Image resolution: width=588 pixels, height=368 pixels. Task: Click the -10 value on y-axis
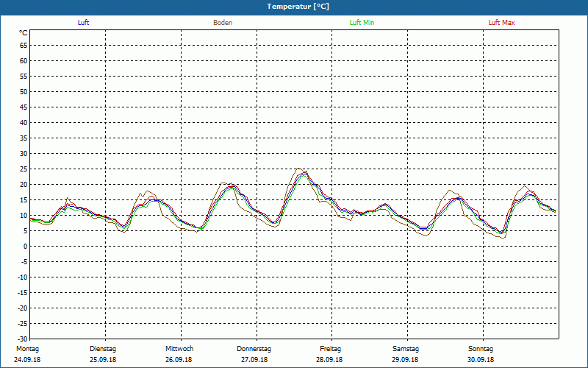[23, 277]
